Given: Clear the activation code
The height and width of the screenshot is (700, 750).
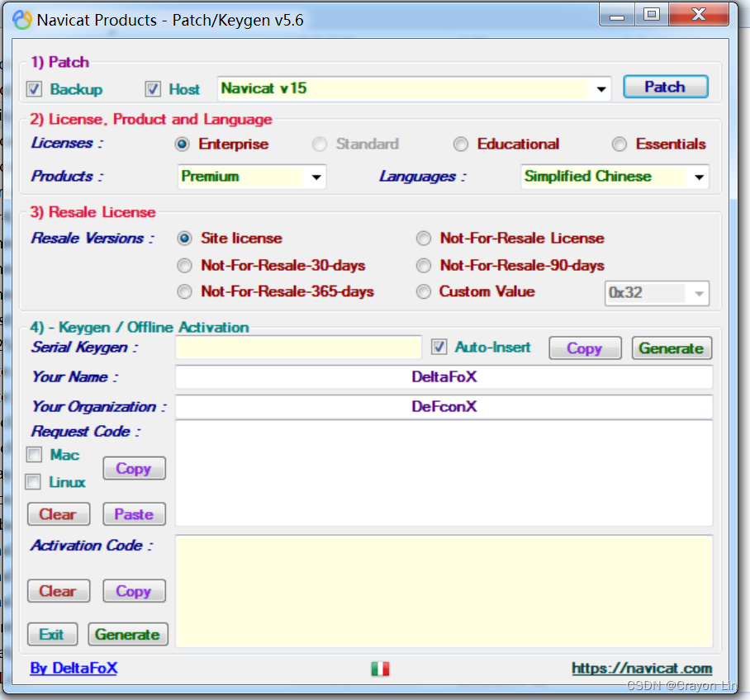Looking at the screenshot, I should pyautogui.click(x=59, y=592).
